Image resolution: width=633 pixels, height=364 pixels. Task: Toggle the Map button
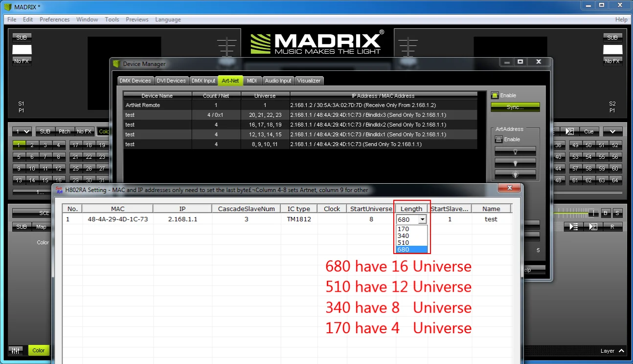[41, 227]
